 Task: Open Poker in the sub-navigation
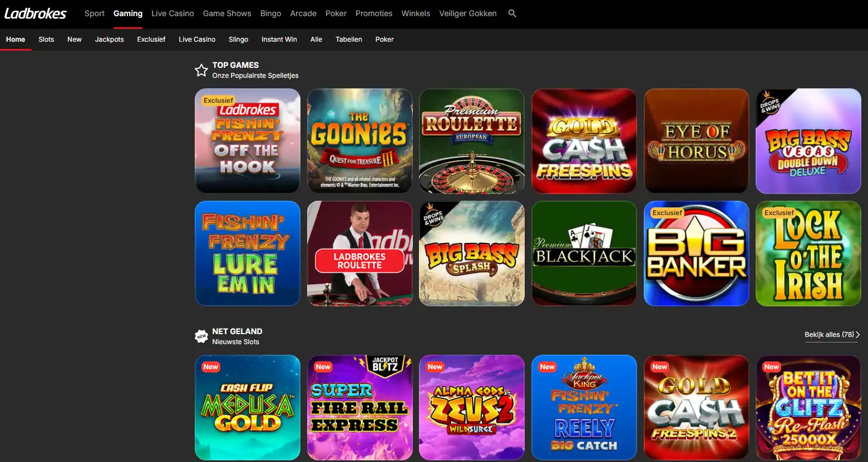[x=384, y=39]
